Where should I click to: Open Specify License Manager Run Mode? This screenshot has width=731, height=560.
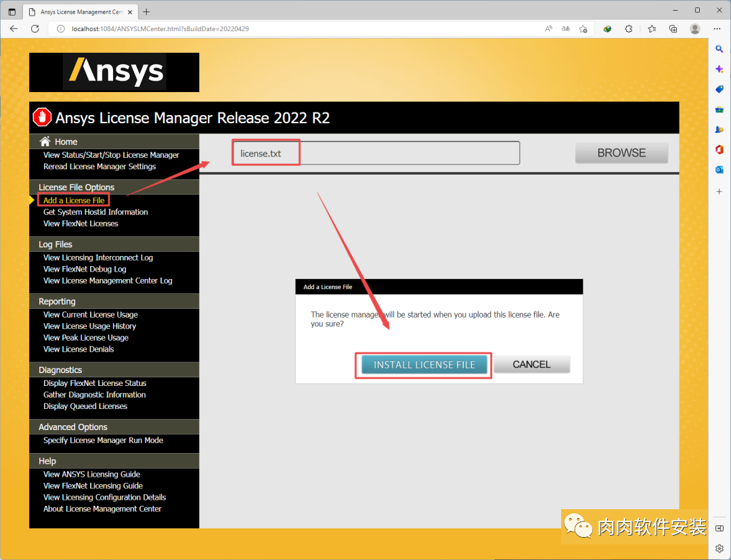click(103, 440)
